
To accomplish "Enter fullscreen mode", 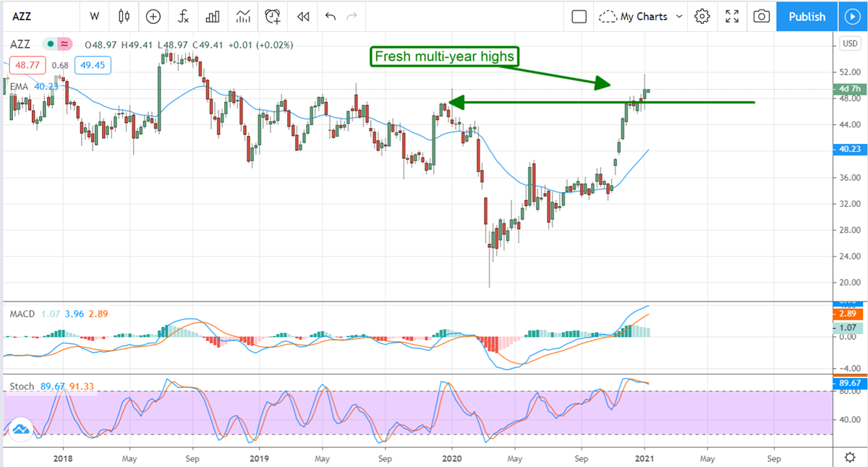I will (731, 16).
